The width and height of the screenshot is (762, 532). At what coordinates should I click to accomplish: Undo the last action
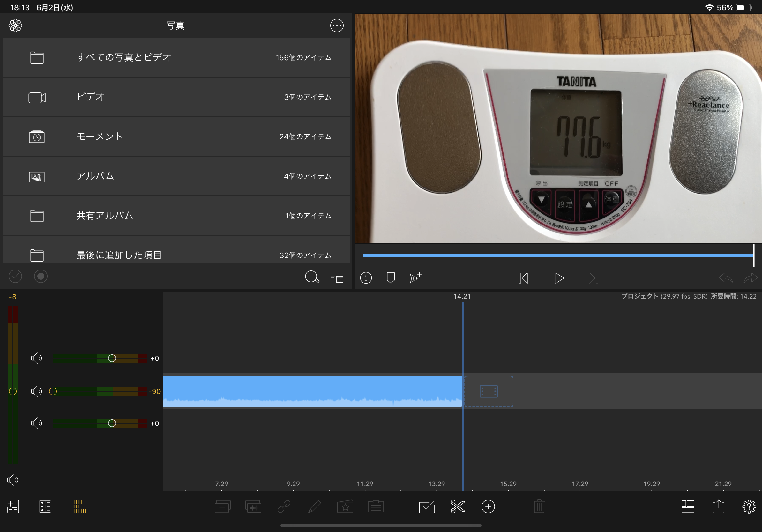coord(726,277)
